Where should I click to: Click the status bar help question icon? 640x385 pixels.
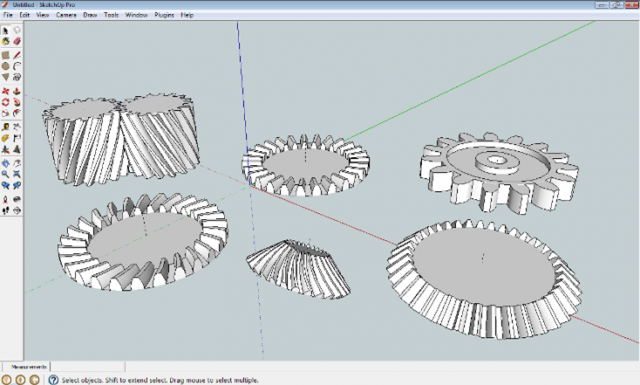53,380
